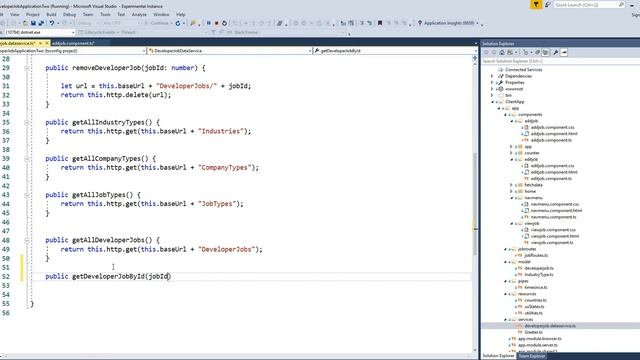
Task: Select navmenu.component.css file
Action: [x=555, y=204]
